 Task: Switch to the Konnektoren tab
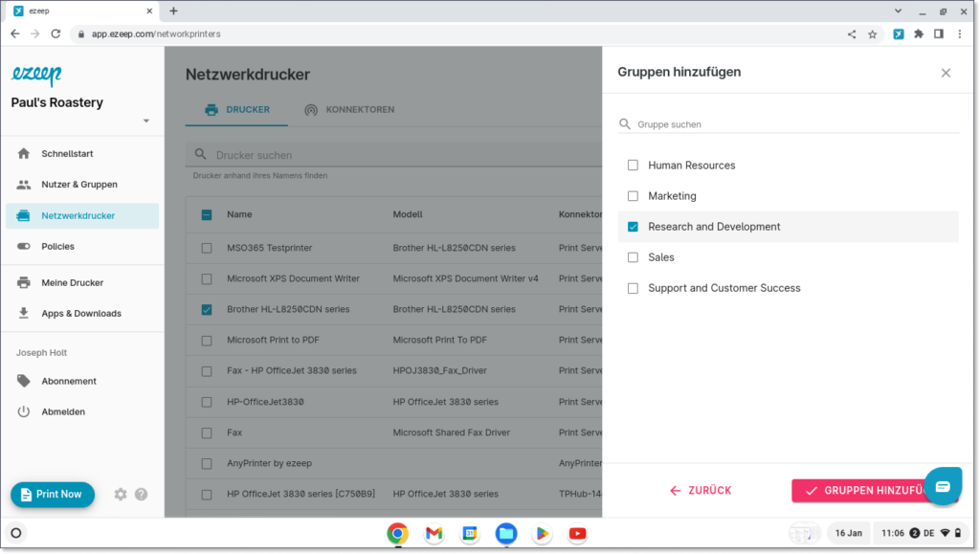click(x=349, y=110)
